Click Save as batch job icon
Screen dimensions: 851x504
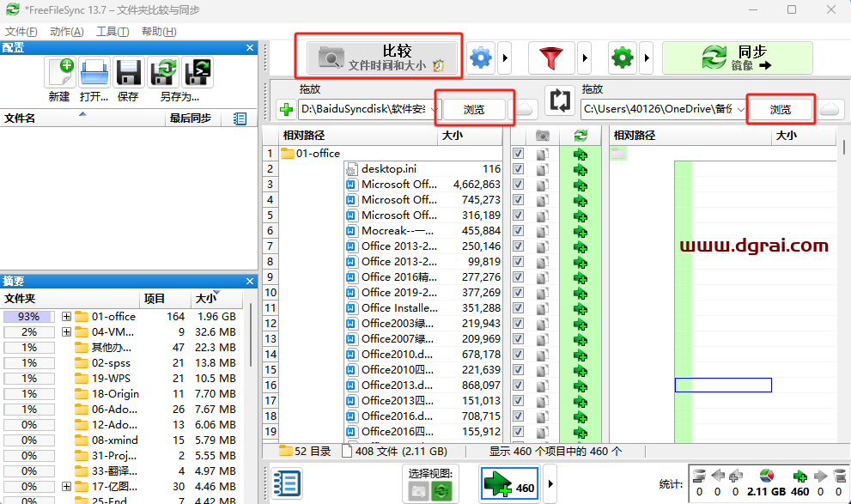[x=198, y=72]
